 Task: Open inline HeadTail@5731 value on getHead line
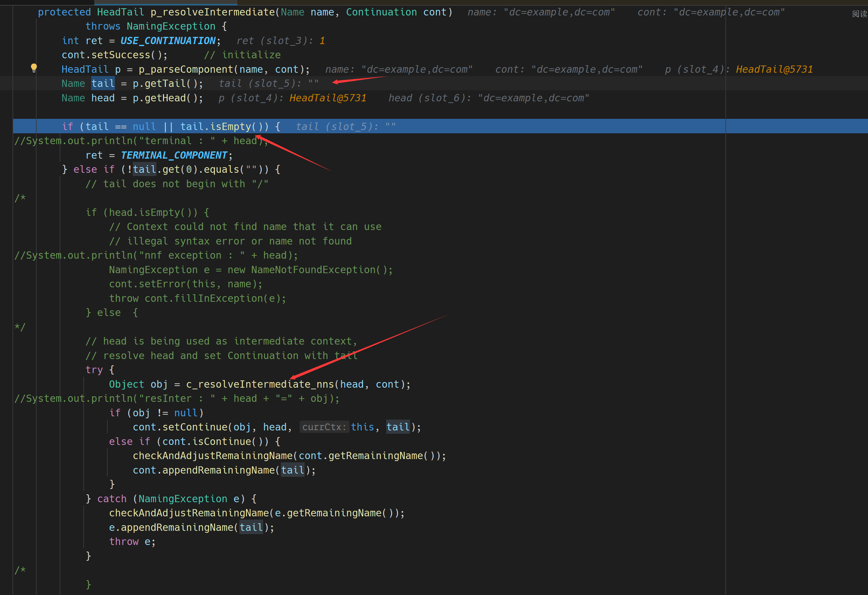point(328,98)
